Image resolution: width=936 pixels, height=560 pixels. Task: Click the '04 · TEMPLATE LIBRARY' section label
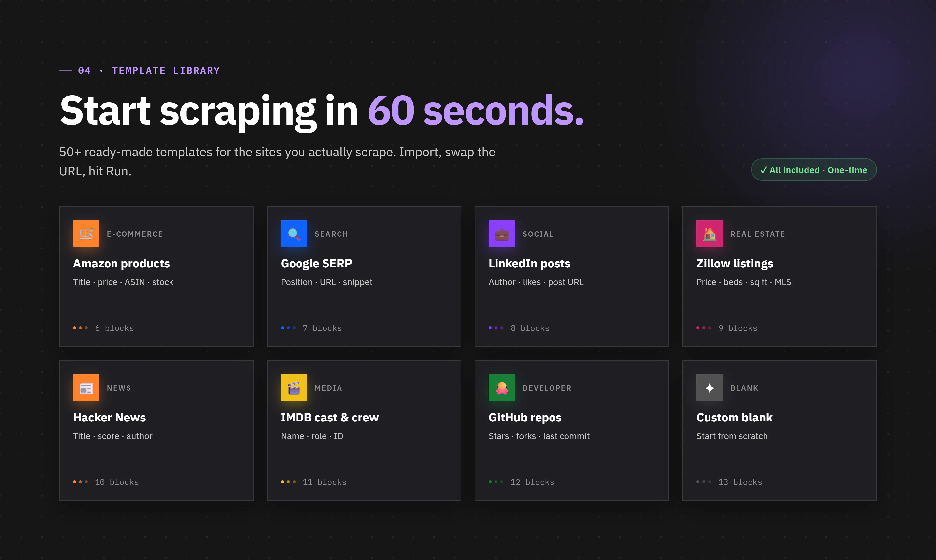point(149,70)
